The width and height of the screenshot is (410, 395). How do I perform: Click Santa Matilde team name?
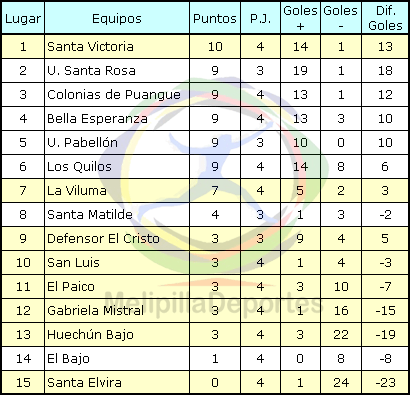(x=90, y=215)
